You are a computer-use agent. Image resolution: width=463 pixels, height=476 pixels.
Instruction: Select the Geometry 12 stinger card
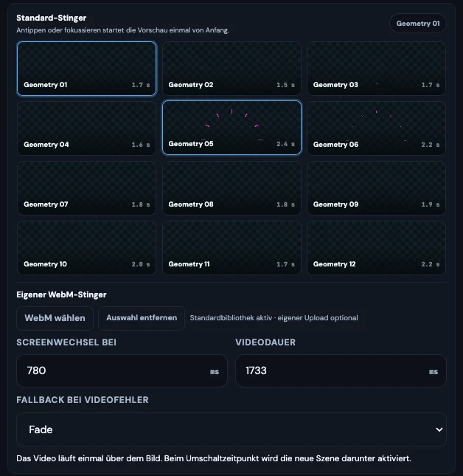[x=376, y=248]
